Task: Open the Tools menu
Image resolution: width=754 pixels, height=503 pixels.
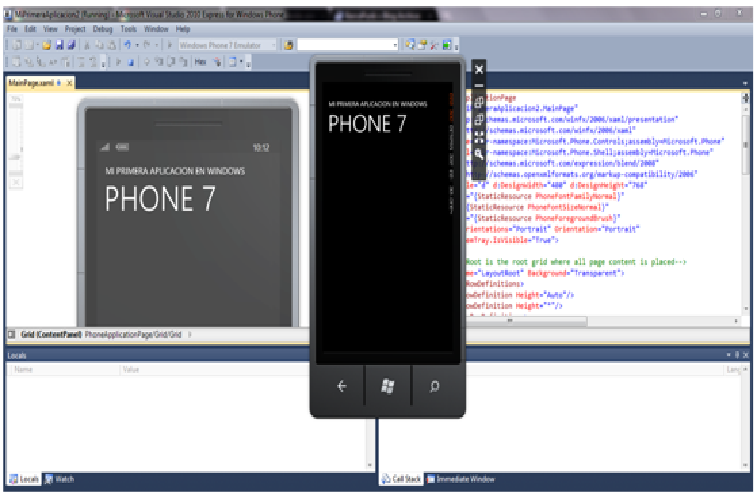Action: tap(129, 29)
